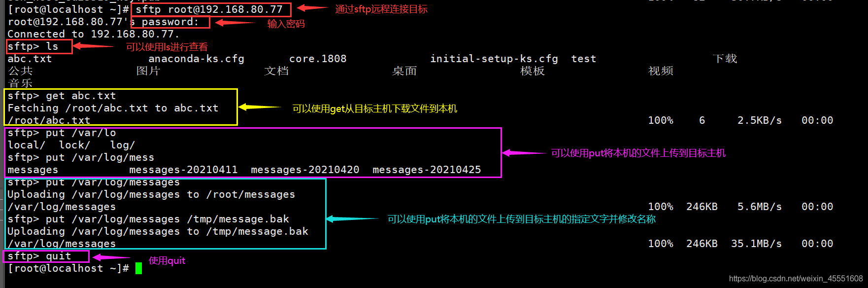
Task: Click the password: prompt field
Action: (x=170, y=22)
